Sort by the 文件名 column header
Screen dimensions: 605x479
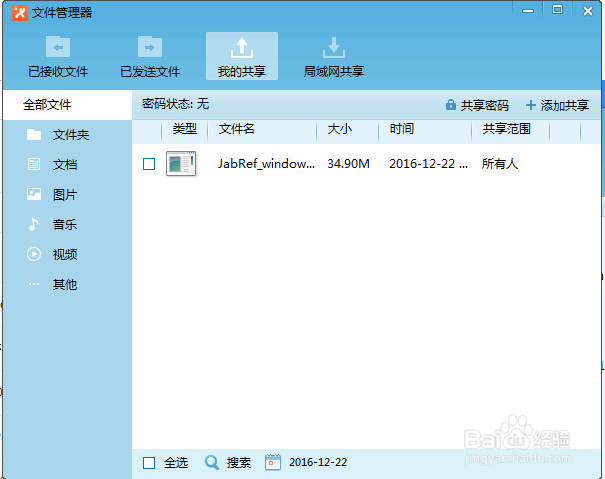pyautogui.click(x=236, y=129)
